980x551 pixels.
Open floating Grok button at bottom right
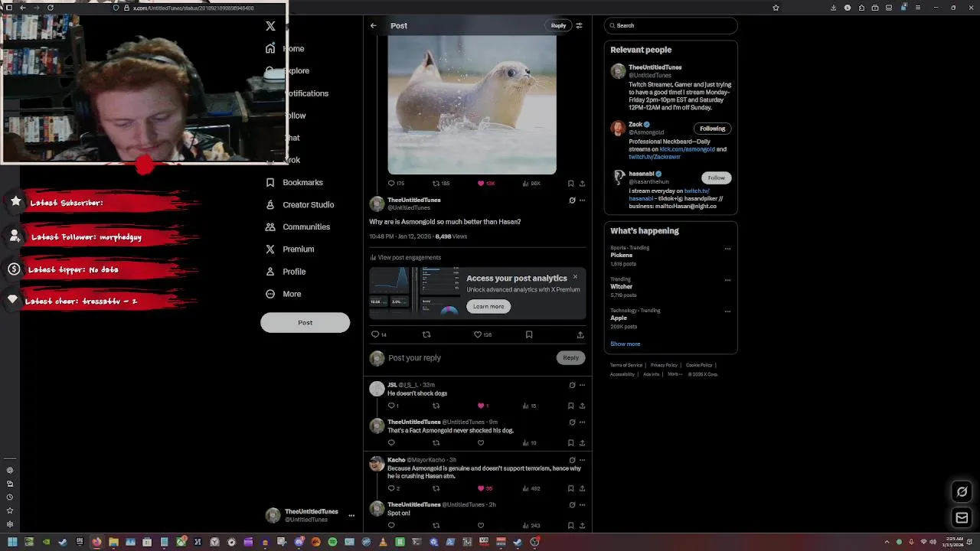point(962,492)
